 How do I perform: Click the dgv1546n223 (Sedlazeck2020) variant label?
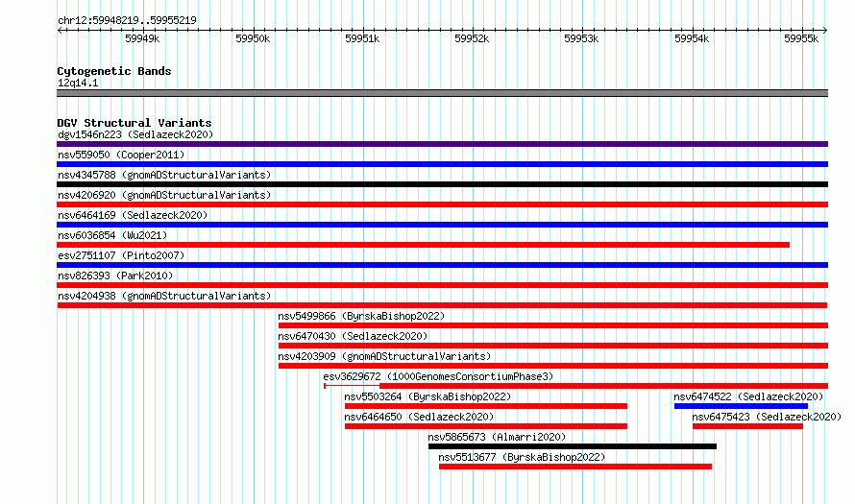coord(135,134)
